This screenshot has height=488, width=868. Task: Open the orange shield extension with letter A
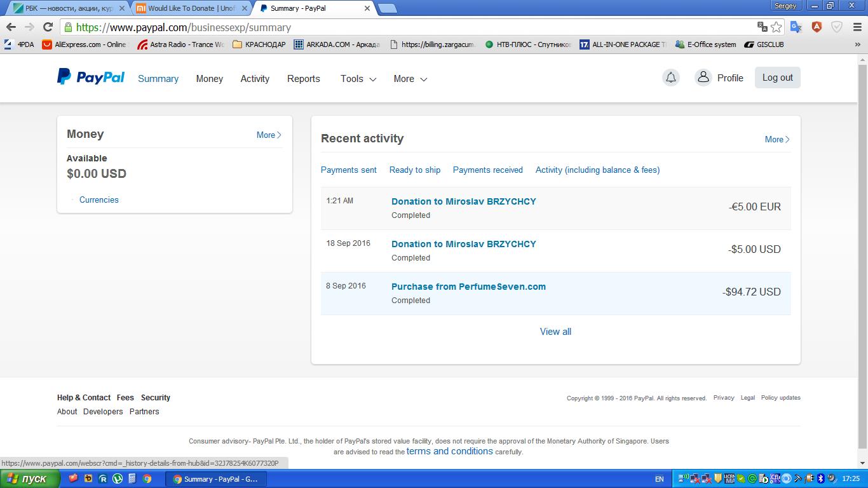point(817,27)
